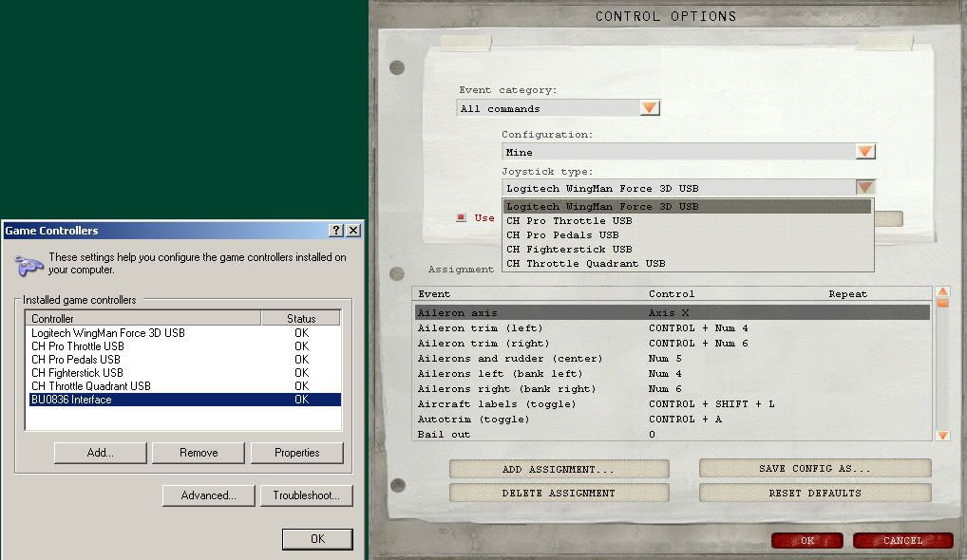This screenshot has height=560, width=967.
Task: Click the assignment list scroll-up arrow
Action: point(943,291)
